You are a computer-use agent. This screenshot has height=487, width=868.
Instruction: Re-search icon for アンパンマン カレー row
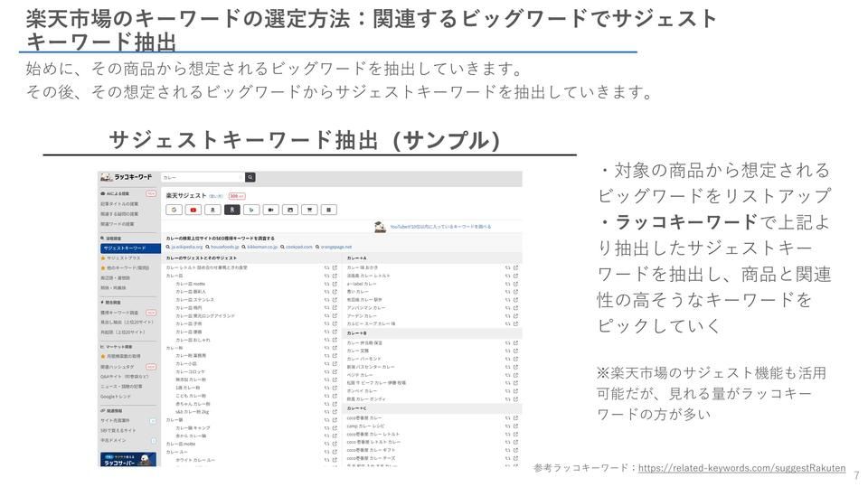(507, 308)
